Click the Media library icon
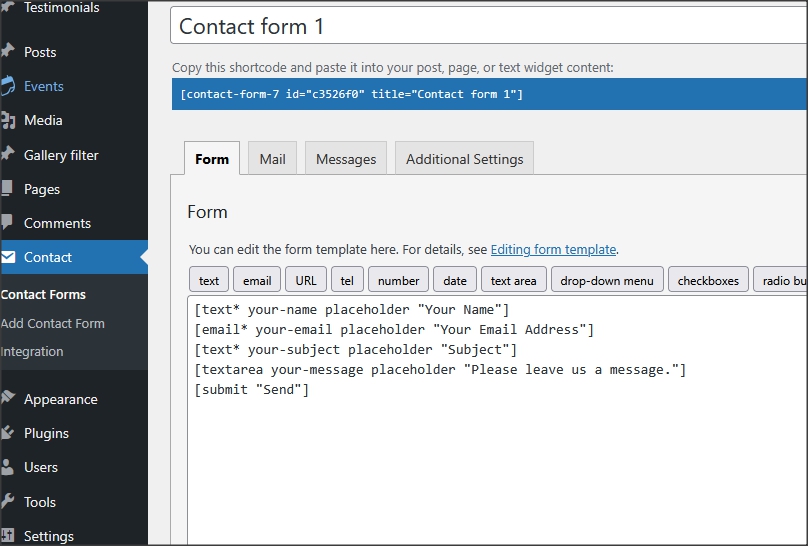Screen dimensions: 808x546 click(x=8, y=120)
